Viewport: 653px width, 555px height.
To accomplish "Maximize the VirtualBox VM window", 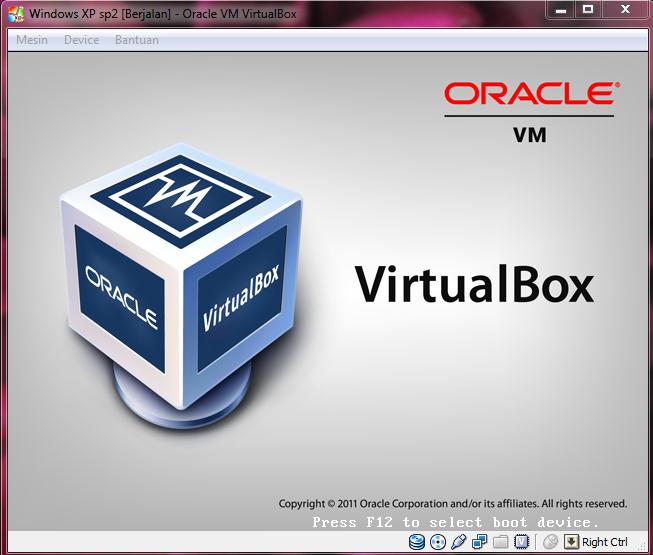I will pyautogui.click(x=588, y=10).
